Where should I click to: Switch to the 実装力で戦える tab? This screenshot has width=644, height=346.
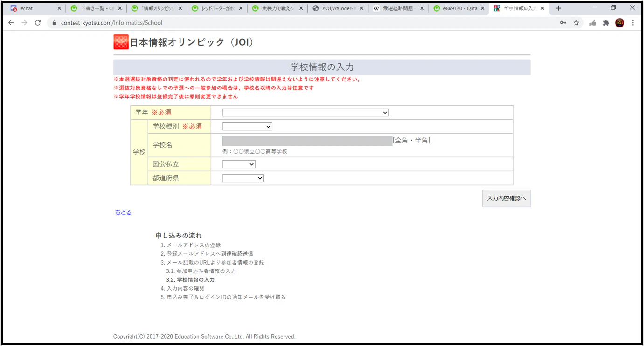tap(277, 8)
